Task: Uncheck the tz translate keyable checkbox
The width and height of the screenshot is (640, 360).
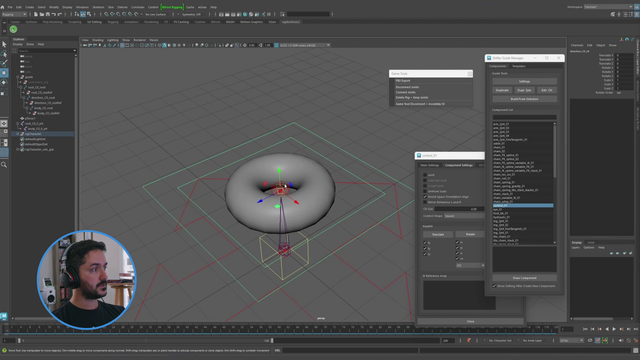Action: click(x=425, y=254)
